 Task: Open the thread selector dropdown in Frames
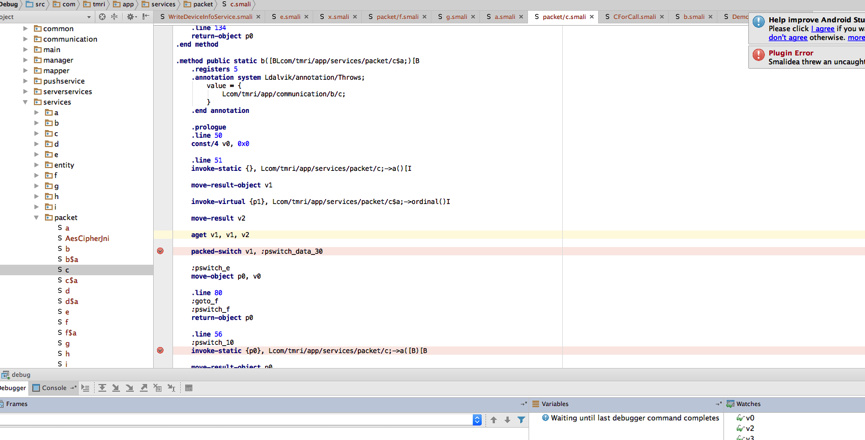coord(477,420)
